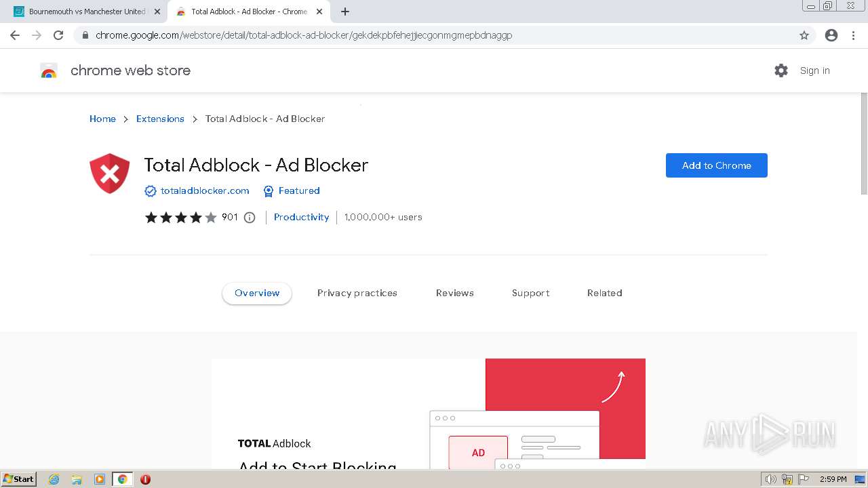Go back with the browser back arrow
The width and height of the screenshot is (868, 488).
15,35
